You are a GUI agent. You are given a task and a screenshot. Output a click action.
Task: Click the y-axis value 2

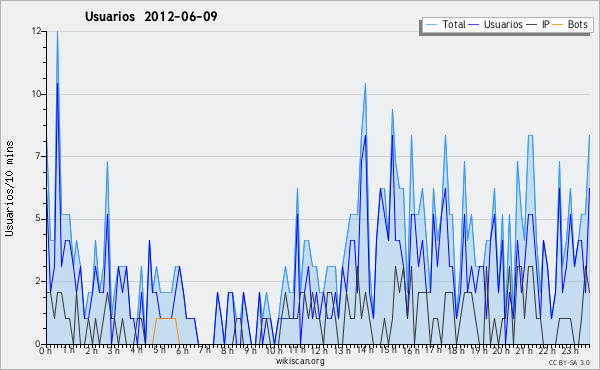click(39, 281)
